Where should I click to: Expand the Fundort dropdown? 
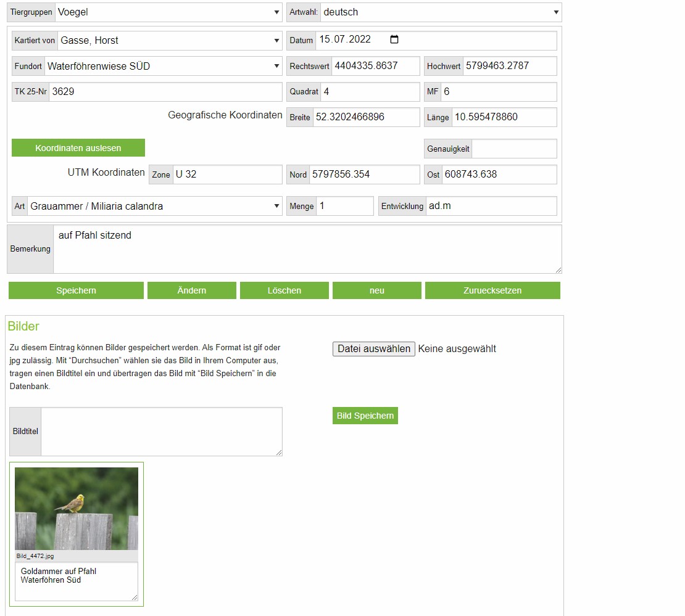164,66
